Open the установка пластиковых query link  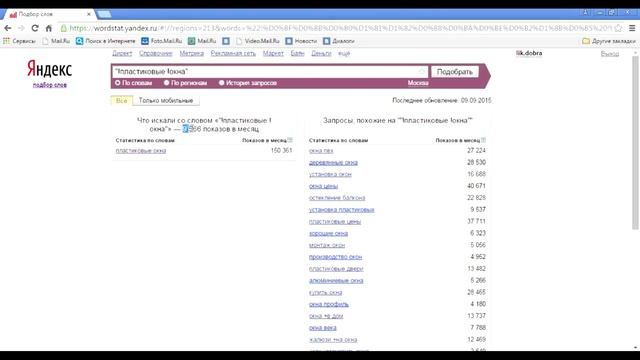[341, 210]
